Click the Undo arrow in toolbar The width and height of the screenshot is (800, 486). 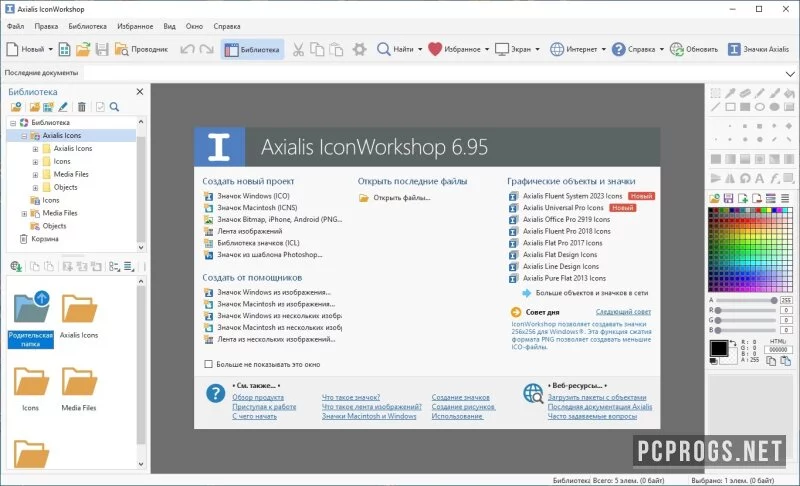[x=187, y=49]
